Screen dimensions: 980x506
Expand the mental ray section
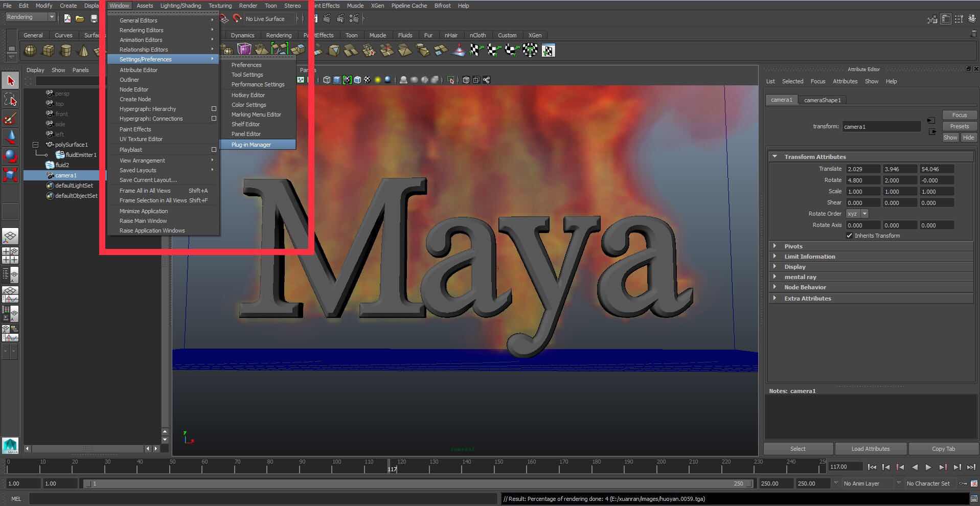774,277
